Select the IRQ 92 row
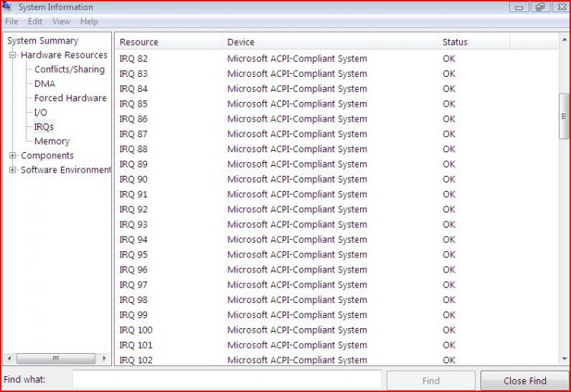This screenshot has width=571, height=392. click(336, 209)
